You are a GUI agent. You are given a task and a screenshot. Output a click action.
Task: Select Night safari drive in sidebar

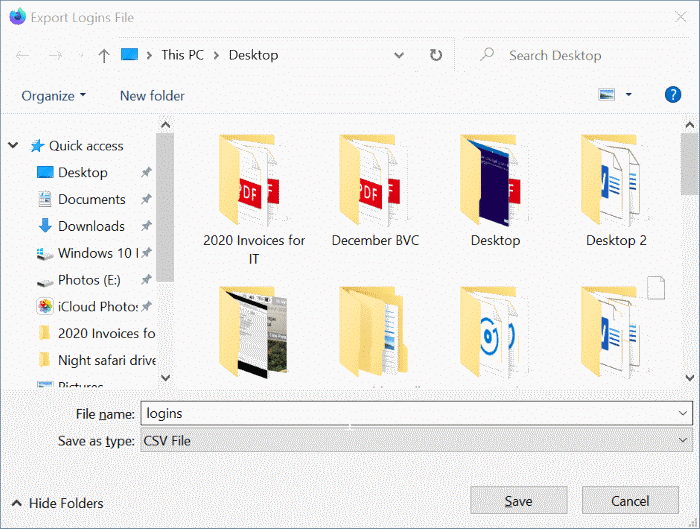click(107, 360)
